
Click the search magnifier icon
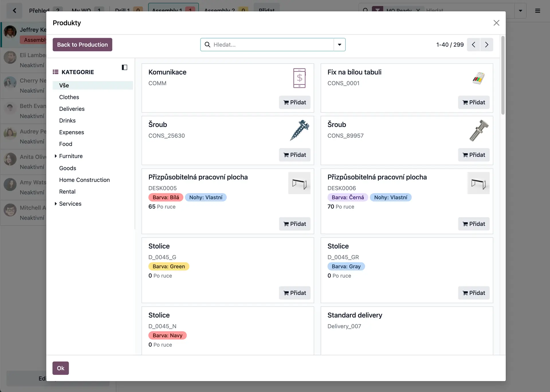pyautogui.click(x=207, y=45)
